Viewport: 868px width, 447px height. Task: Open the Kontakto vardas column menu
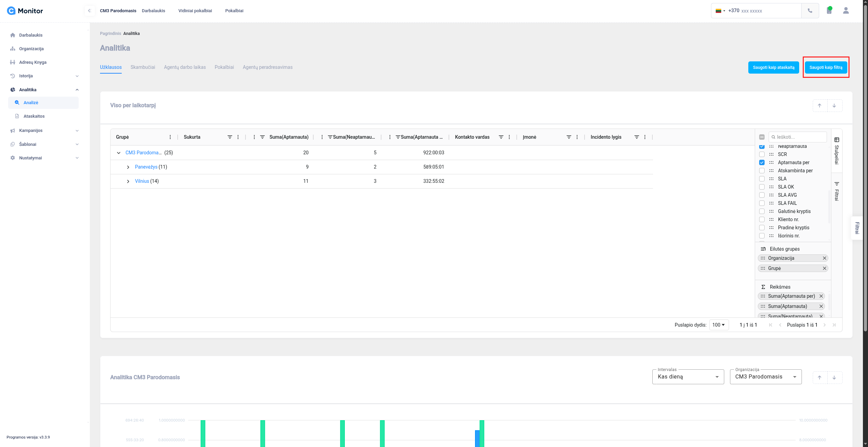(x=509, y=137)
